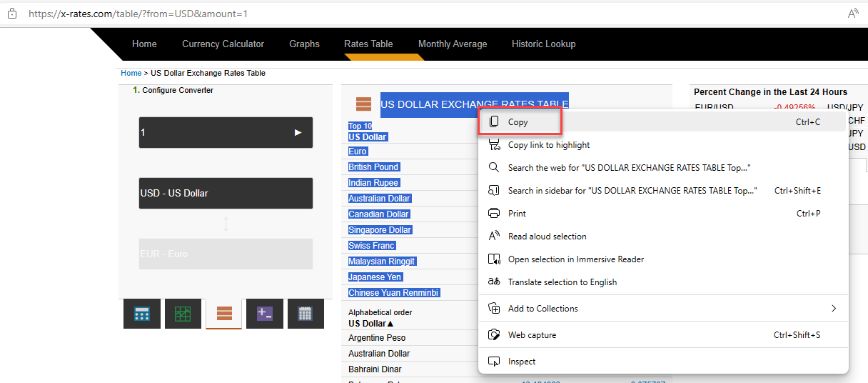The image size is (868, 383).
Task: Click the Singapore Dollar link
Action: tap(380, 230)
